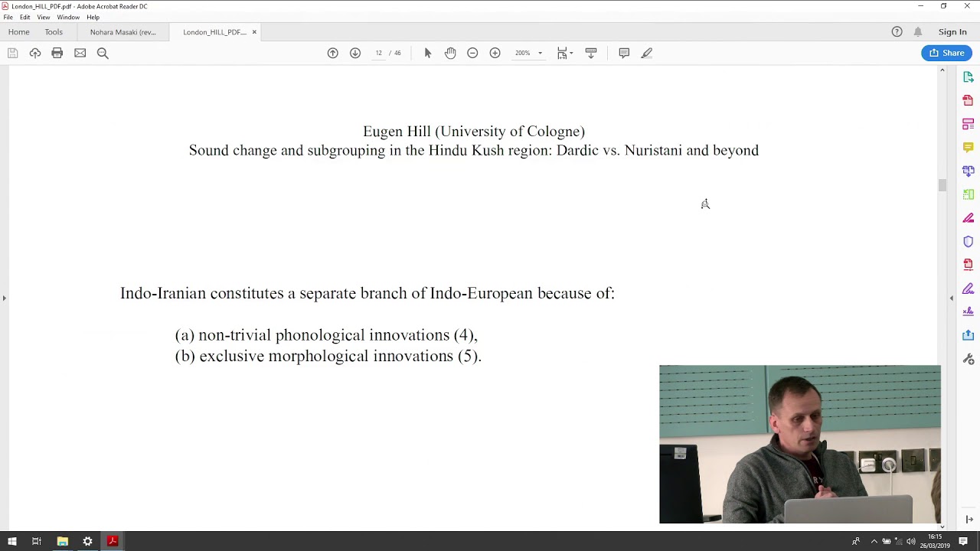Viewport: 980px width, 551px height.
Task: Open Edit PDF tool in right pane
Action: pyautogui.click(x=969, y=124)
